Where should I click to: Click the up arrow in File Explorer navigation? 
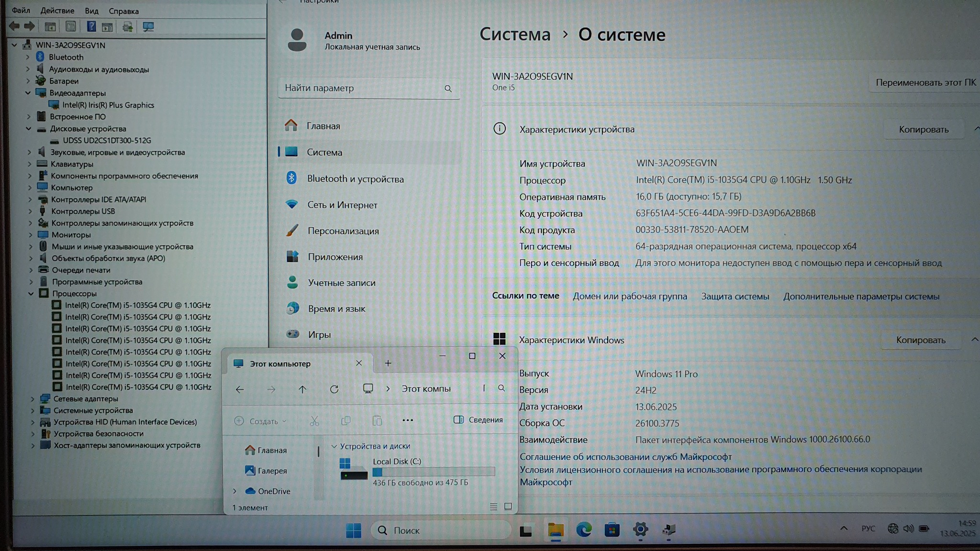pyautogui.click(x=302, y=389)
